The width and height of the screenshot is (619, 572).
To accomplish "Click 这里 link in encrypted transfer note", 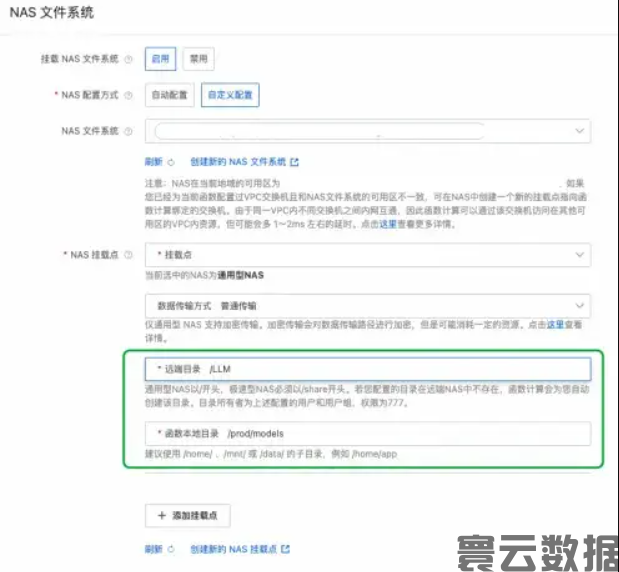I will (555, 324).
